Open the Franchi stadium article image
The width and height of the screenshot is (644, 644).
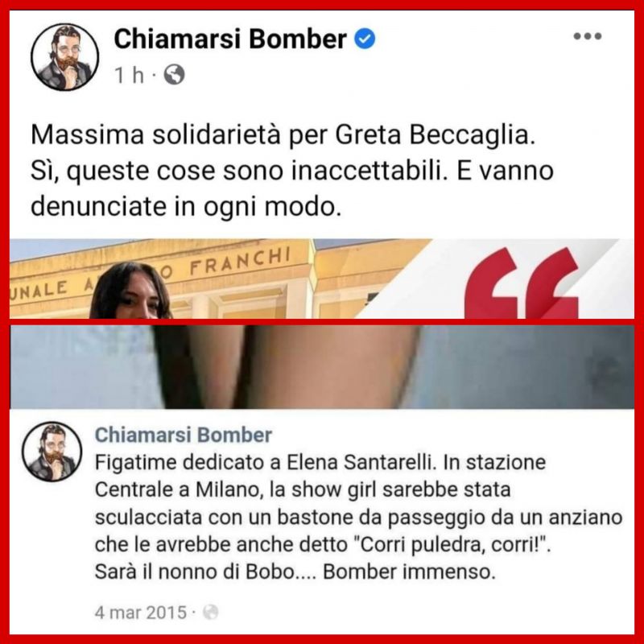pos(322,279)
